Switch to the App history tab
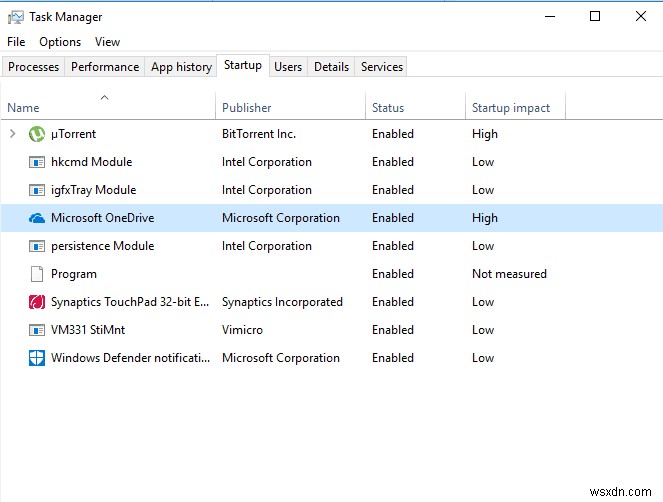 pyautogui.click(x=181, y=67)
